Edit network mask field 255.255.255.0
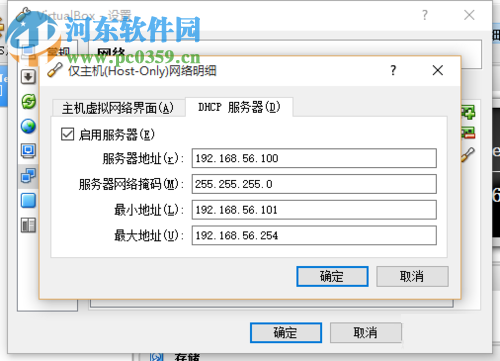The height and width of the screenshot is (361, 500). (x=314, y=184)
